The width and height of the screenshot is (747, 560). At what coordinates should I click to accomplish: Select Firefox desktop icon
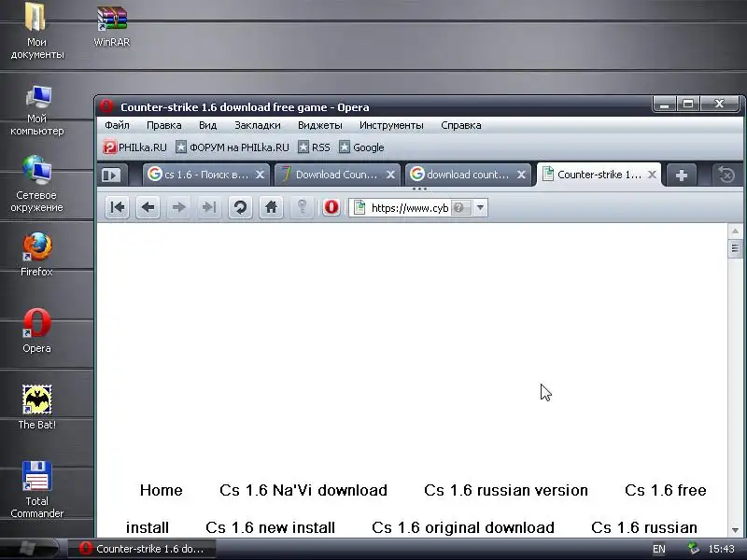(x=36, y=254)
